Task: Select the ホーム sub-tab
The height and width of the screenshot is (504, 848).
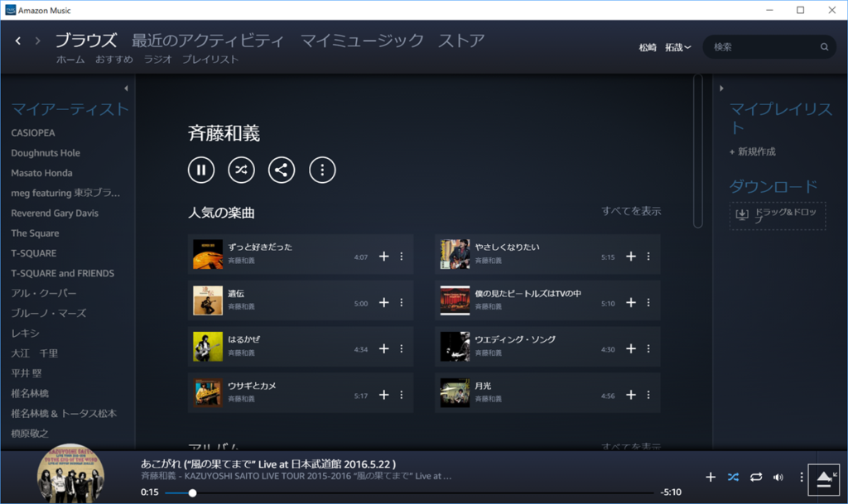Action: click(70, 60)
